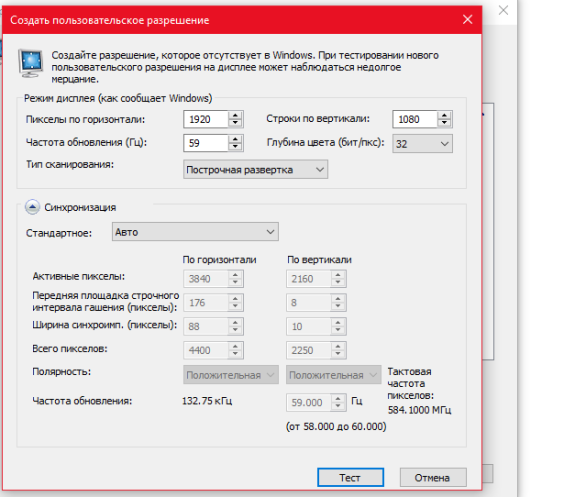
Task: Increase vertical lines with the up arrow
Action: click(x=444, y=115)
